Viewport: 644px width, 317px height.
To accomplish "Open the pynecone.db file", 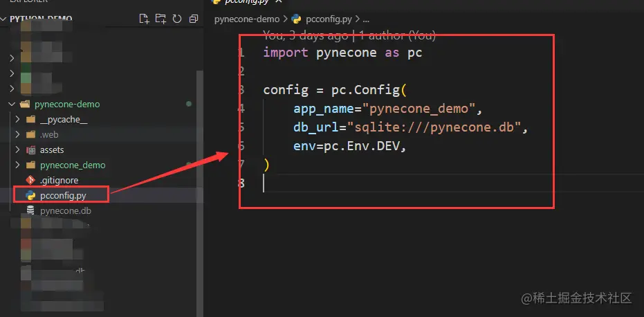I will point(66,211).
